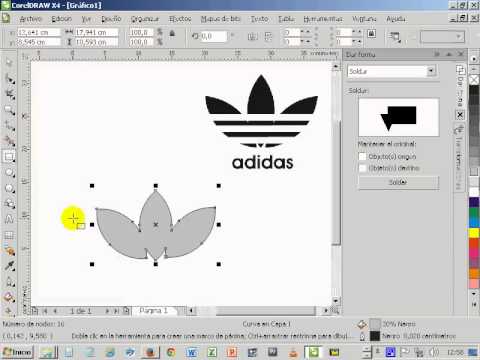Mirror object vertically from property bar
Viewport: 480px width, 360px height.
tap(268, 36)
